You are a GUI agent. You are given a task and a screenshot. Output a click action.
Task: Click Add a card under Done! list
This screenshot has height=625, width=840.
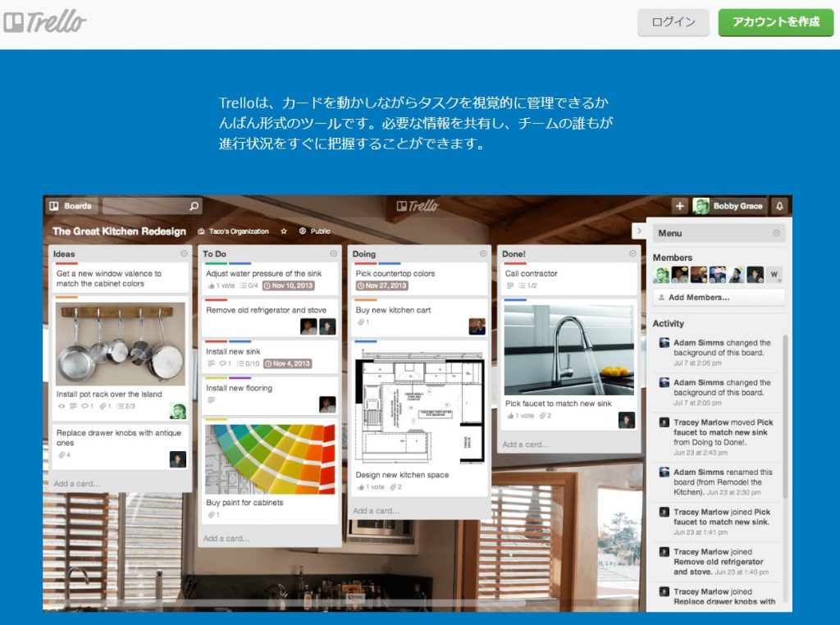526,445
